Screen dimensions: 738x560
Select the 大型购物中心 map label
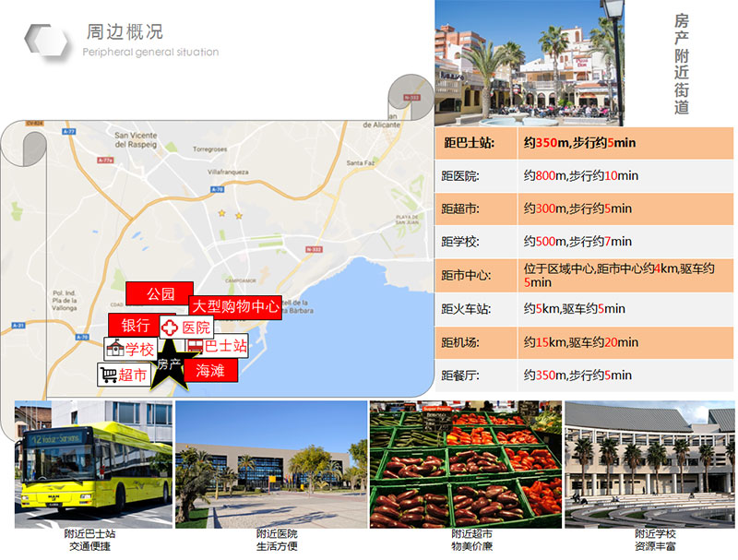(x=234, y=307)
